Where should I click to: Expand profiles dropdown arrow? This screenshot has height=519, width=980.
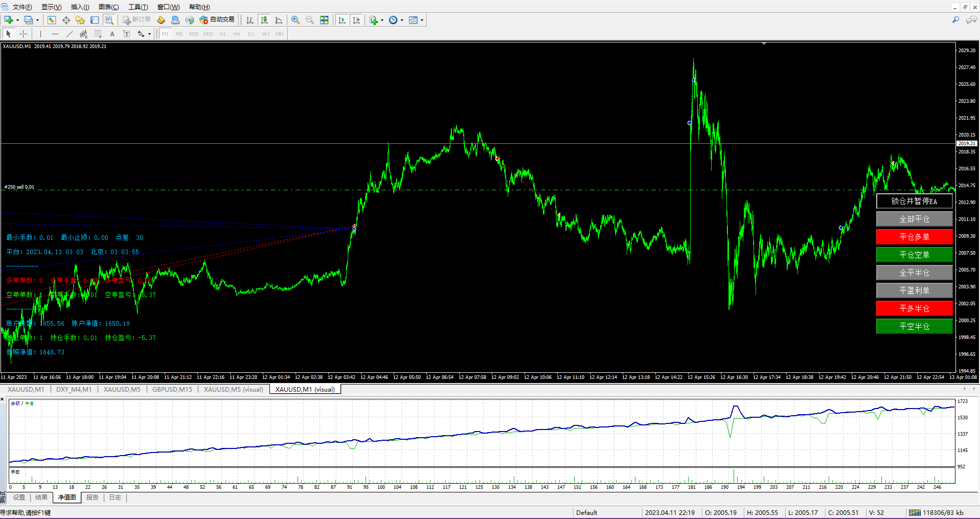click(37, 20)
